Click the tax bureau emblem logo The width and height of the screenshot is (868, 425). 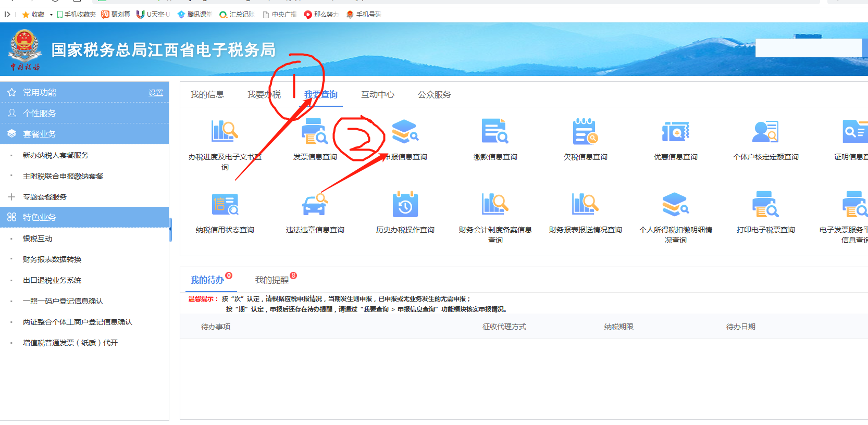pos(24,49)
